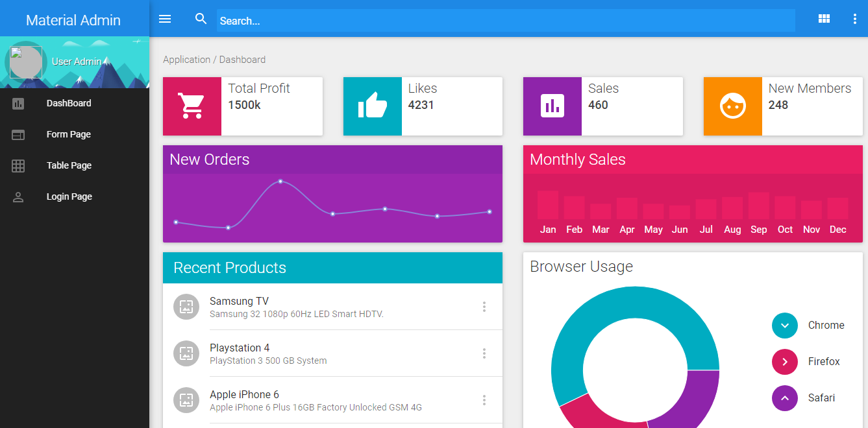This screenshot has width=868, height=428.
Task: Click the 4231 Likes value
Action: pyautogui.click(x=421, y=105)
